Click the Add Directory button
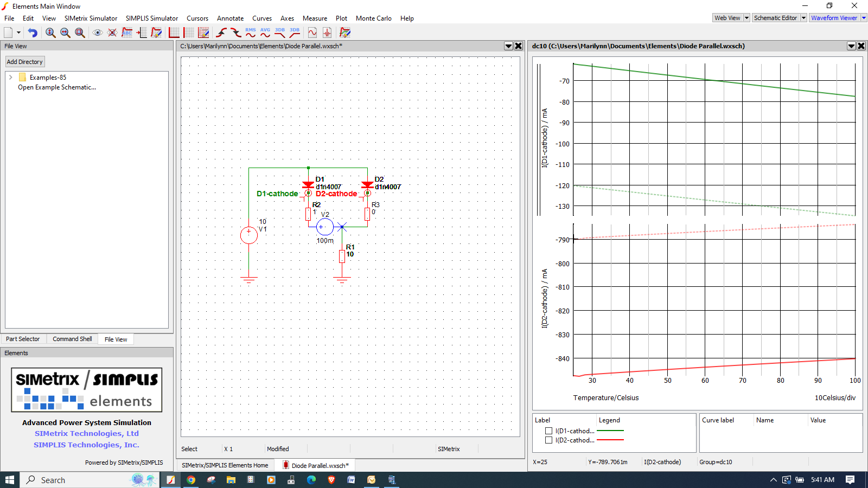Viewport: 868px width, 488px height. 25,62
